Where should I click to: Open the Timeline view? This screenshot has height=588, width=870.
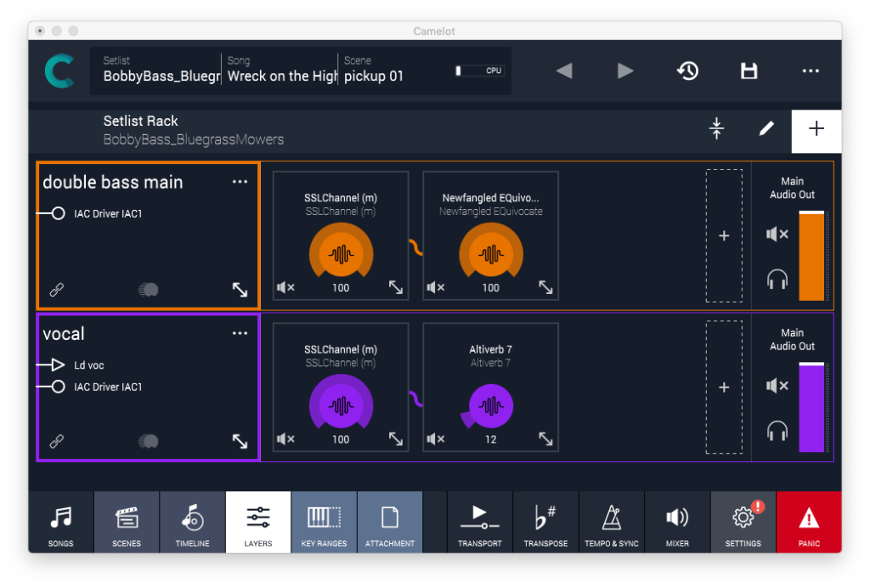coord(192,522)
